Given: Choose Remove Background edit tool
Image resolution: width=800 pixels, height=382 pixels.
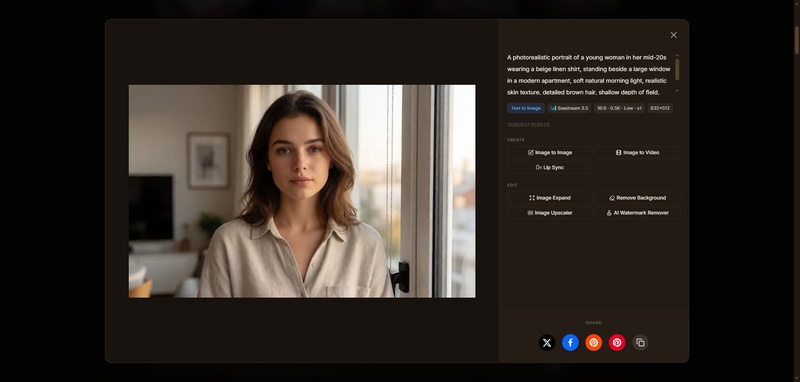Looking at the screenshot, I should click(637, 198).
